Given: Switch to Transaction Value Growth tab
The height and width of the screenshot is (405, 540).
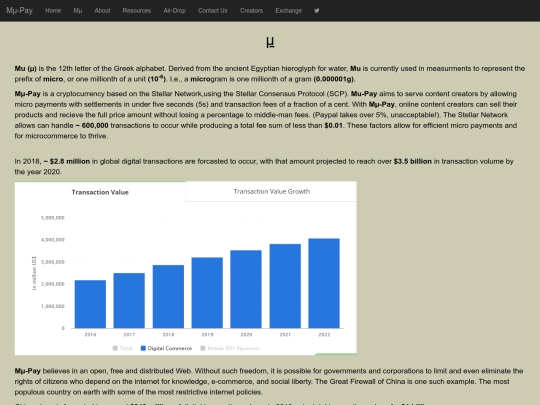Looking at the screenshot, I should click(x=271, y=191).
